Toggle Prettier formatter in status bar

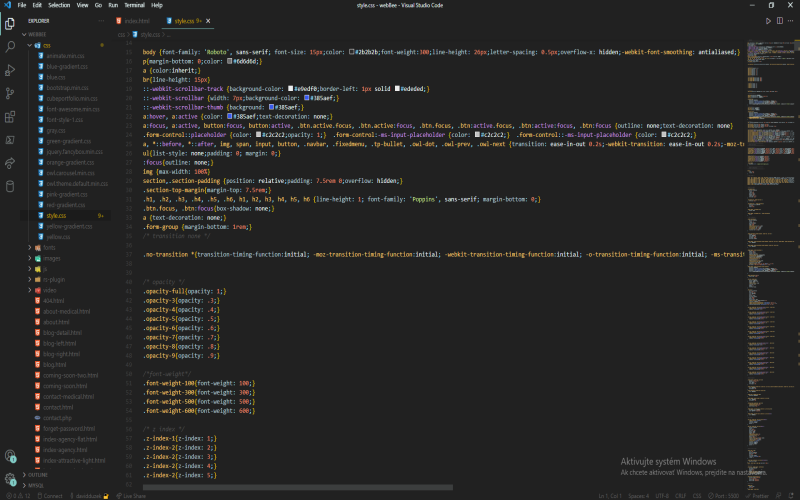point(757,496)
